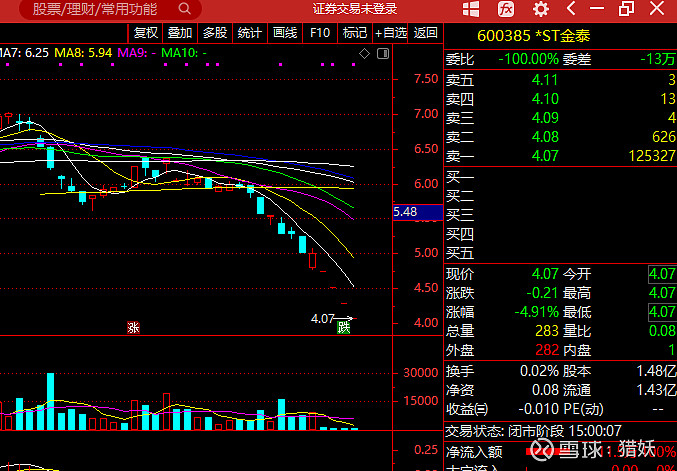
Task: Open the orange 庆 badge icon
Action: 506,9
